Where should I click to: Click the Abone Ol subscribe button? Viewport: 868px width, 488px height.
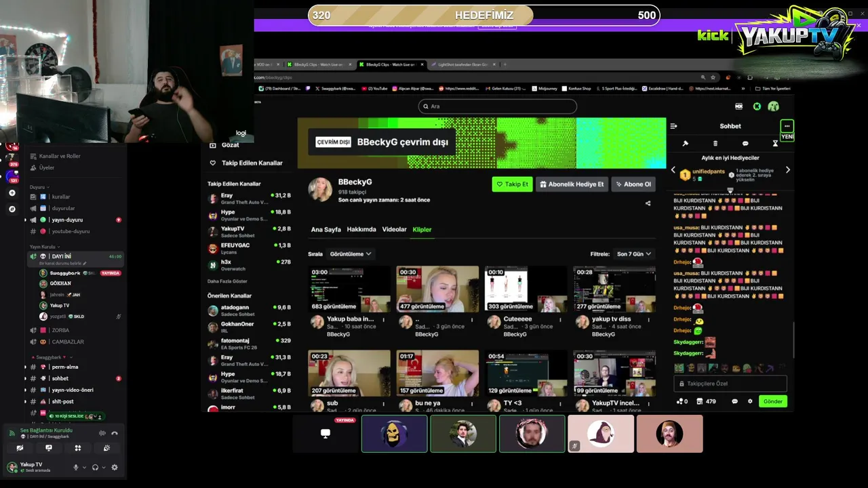(633, 184)
